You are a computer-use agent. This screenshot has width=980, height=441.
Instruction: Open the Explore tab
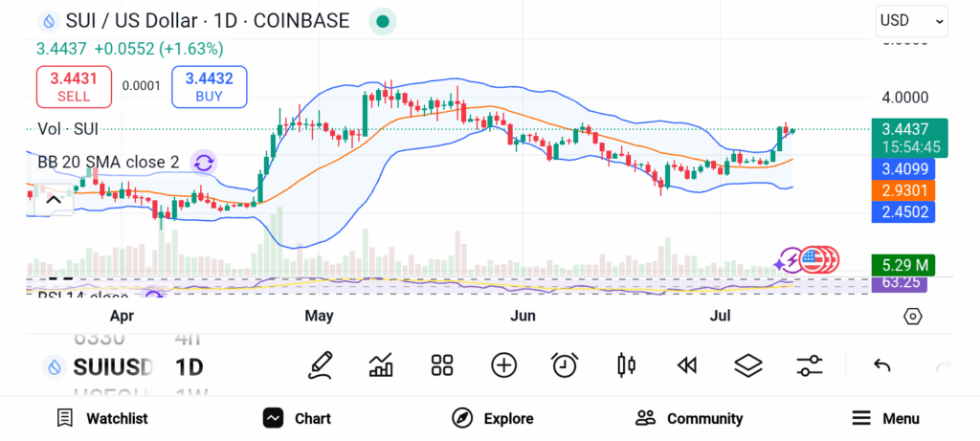pyautogui.click(x=493, y=418)
